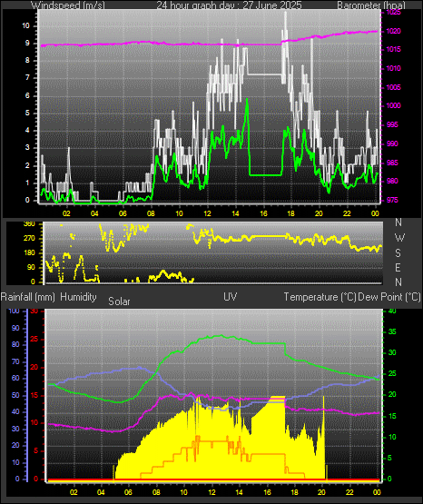Click the Windspeed (m/s) axis title
Viewport: 423px width, 504px height.
tap(68, 5)
